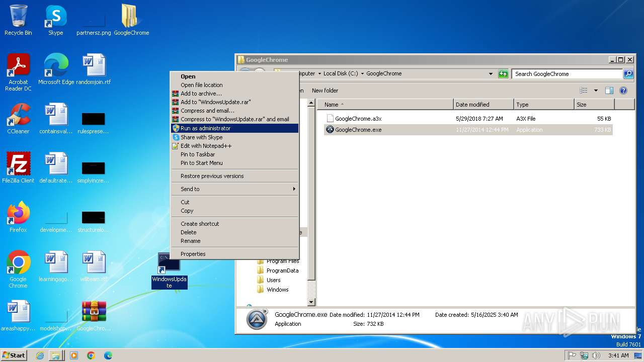This screenshot has width=644, height=362.
Task: Select the GoogleChrome.exe file row
Action: (468, 130)
